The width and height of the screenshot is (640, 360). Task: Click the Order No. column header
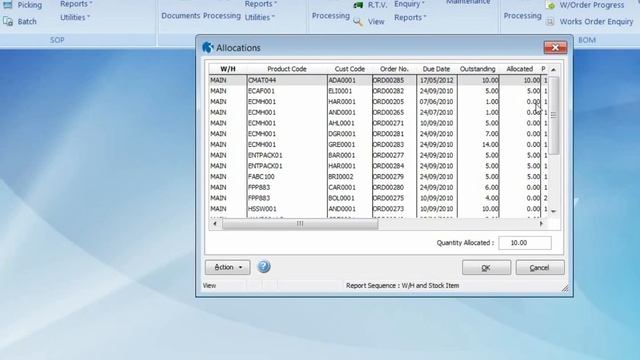pos(394,69)
